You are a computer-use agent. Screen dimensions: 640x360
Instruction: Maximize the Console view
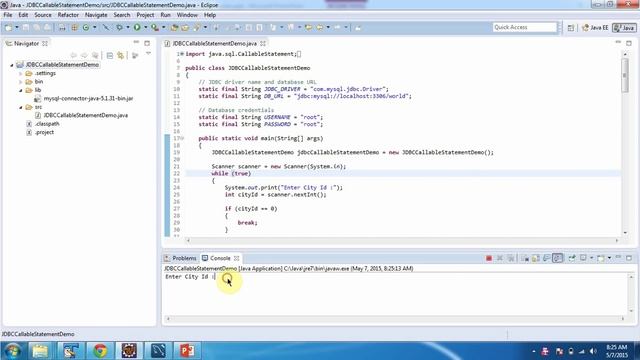click(x=629, y=258)
